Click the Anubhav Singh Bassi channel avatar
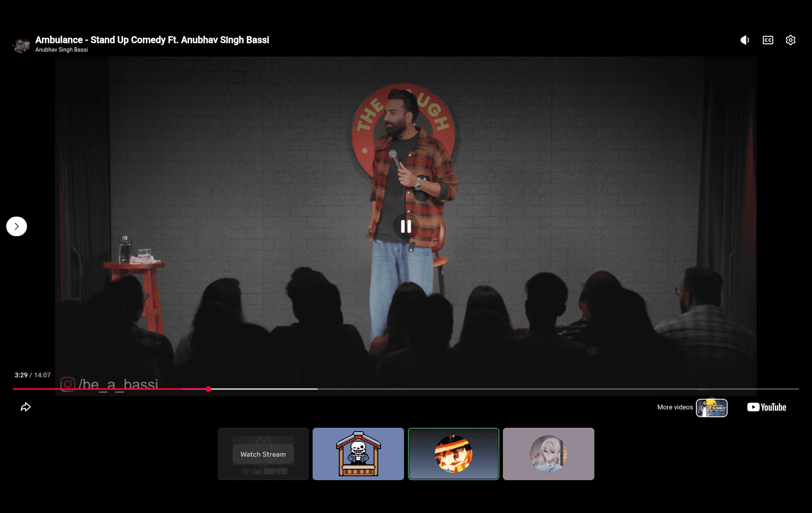This screenshot has height=513, width=812. [x=21, y=45]
